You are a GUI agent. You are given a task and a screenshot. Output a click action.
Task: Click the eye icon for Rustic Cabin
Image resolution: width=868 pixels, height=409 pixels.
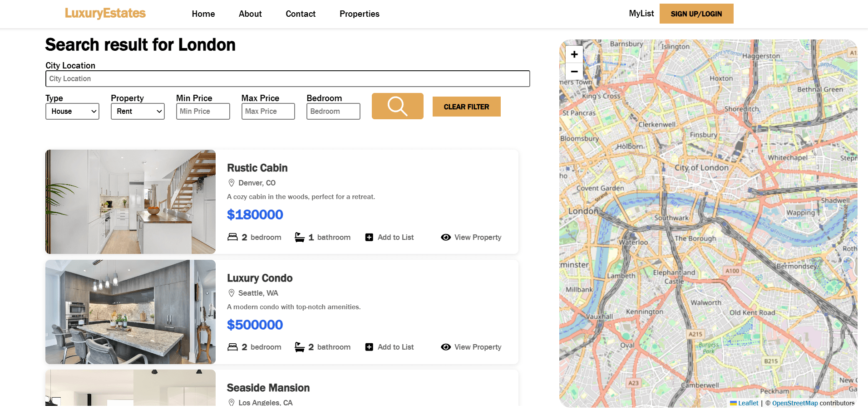click(446, 237)
